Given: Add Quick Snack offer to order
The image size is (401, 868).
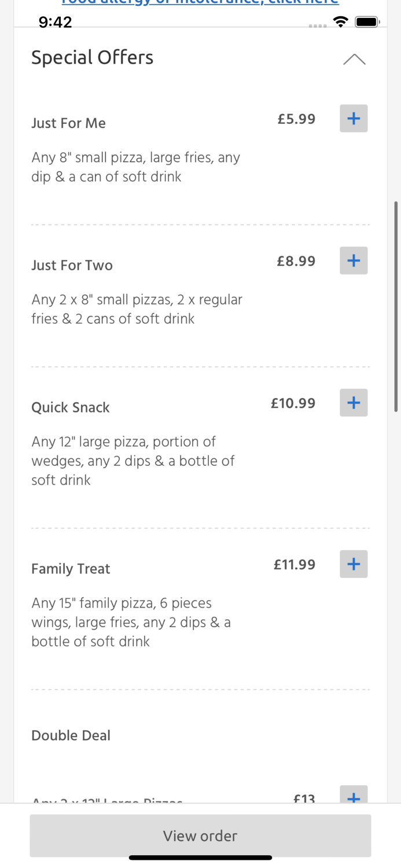Looking at the screenshot, I should [x=354, y=403].
